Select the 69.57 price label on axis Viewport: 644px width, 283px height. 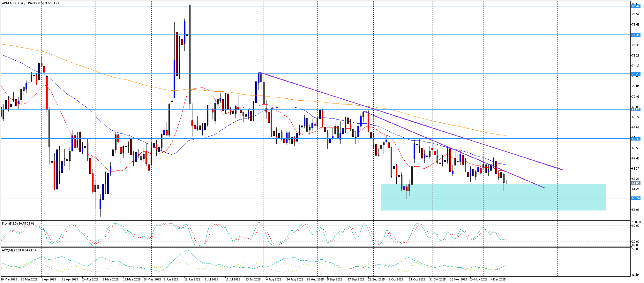pyautogui.click(x=635, y=110)
